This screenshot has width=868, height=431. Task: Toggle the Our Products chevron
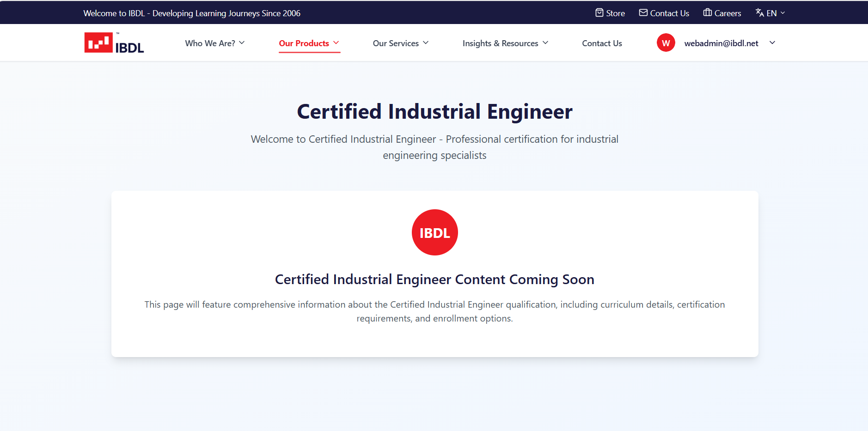tap(336, 43)
